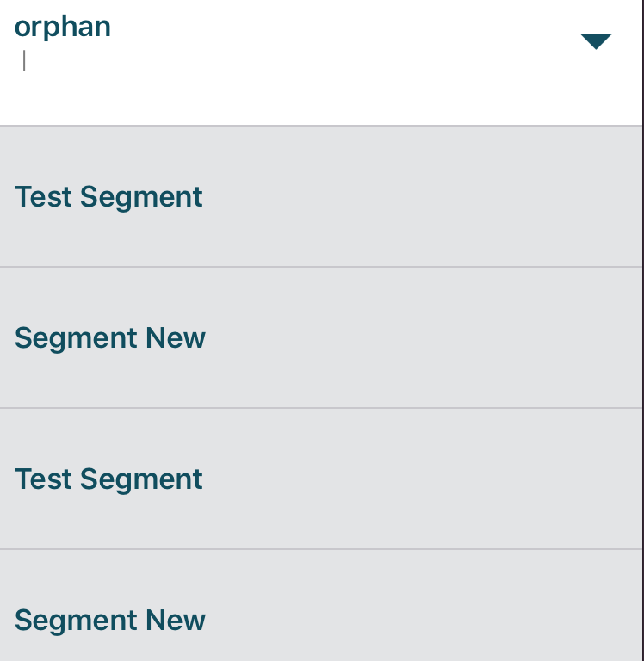
Task: Pick the topmost Test Segment list item
Action: [109, 197]
